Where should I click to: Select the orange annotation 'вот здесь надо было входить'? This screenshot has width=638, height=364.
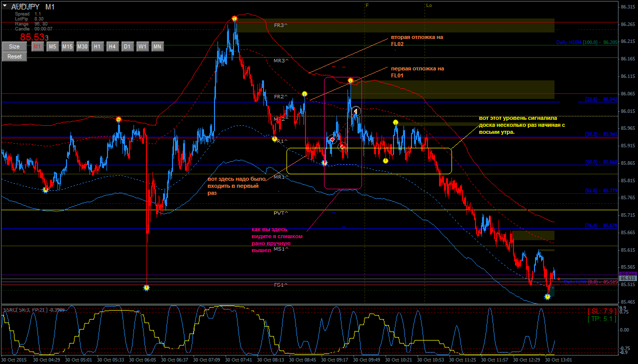click(x=236, y=186)
